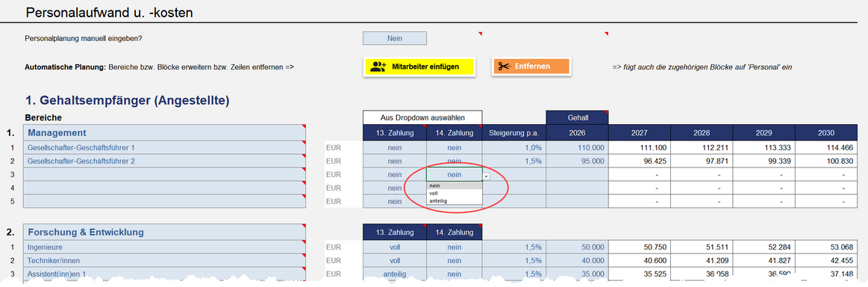Viewport: 868px width, 287px height.
Task: Click the Gesellschafter-Geschäftsführer 2 name cell
Action: [x=164, y=161]
